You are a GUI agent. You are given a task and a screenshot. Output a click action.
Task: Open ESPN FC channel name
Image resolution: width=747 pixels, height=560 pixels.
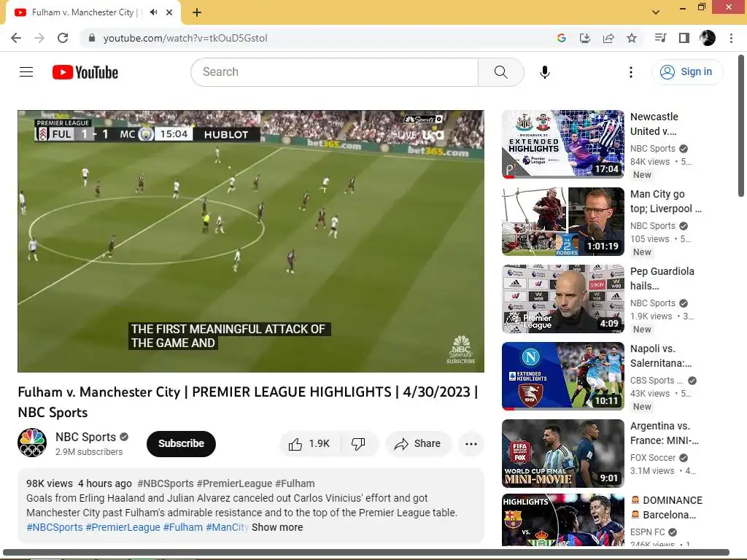648,532
